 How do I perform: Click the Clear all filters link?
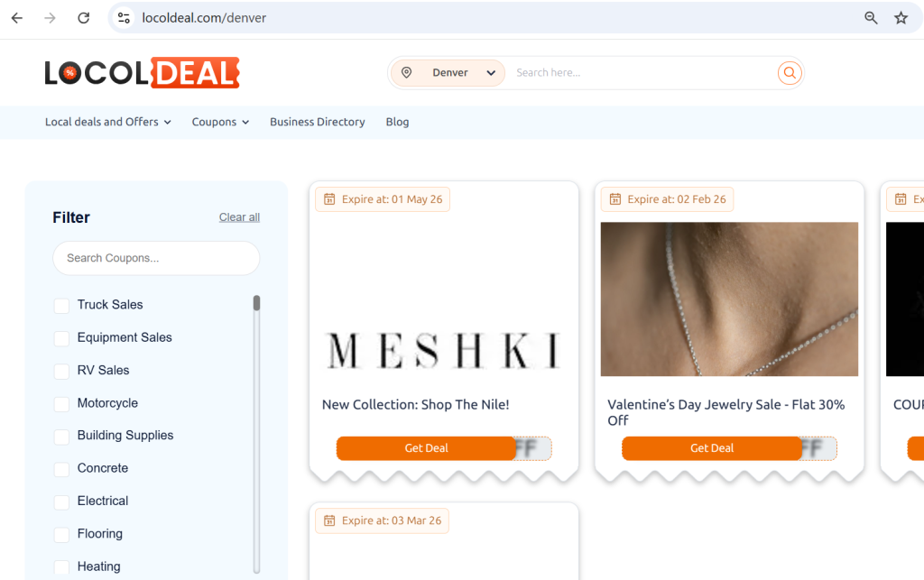pos(239,217)
